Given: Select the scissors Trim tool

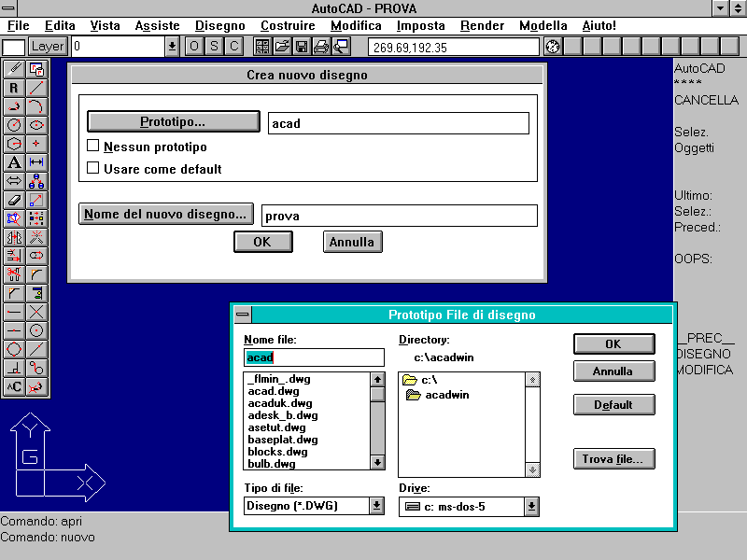Looking at the screenshot, I should tap(14, 274).
